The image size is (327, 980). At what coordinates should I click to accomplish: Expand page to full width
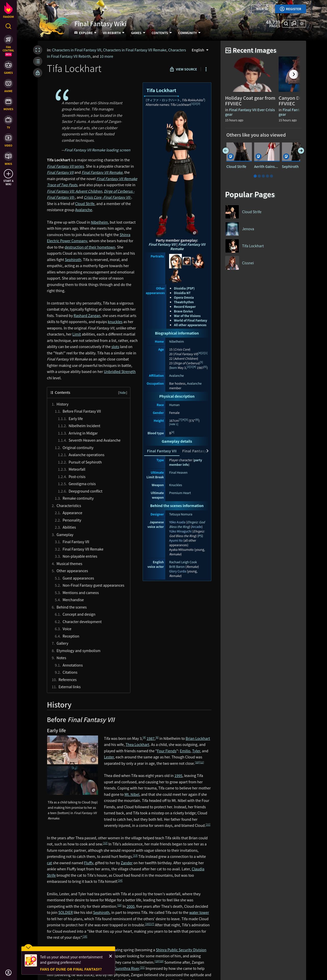click(37, 50)
